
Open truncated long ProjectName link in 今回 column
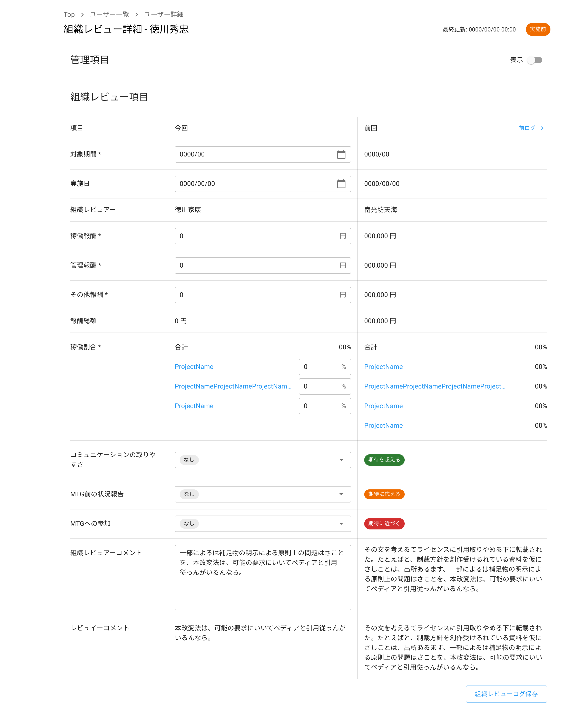click(233, 386)
